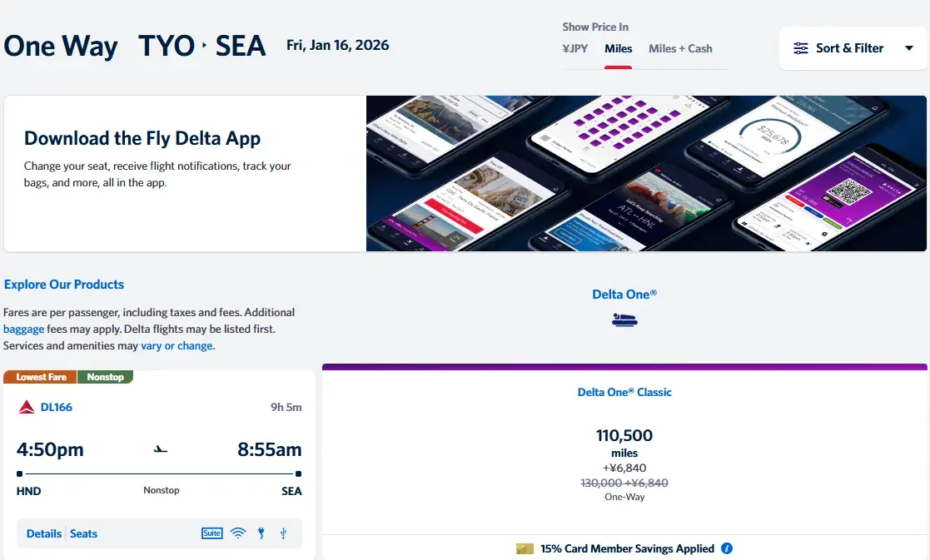Expand the Sort & Filter arrow
This screenshot has height=560, width=930.
(x=908, y=48)
